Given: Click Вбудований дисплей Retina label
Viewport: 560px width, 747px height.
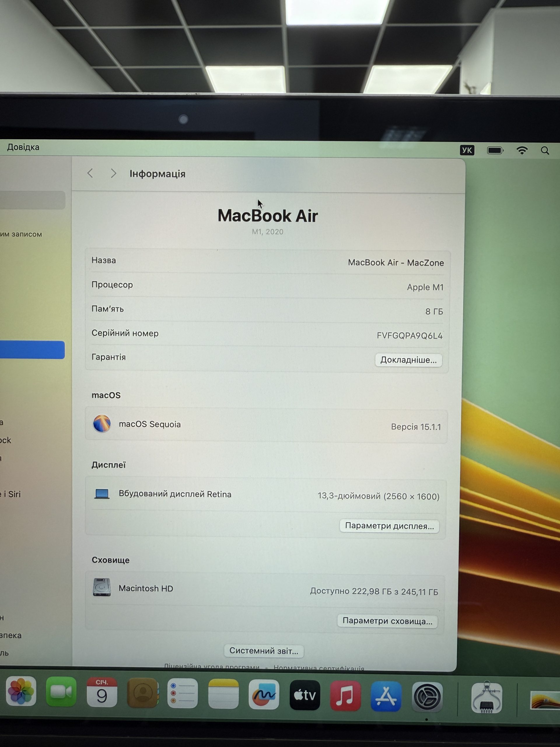Looking at the screenshot, I should (x=175, y=494).
